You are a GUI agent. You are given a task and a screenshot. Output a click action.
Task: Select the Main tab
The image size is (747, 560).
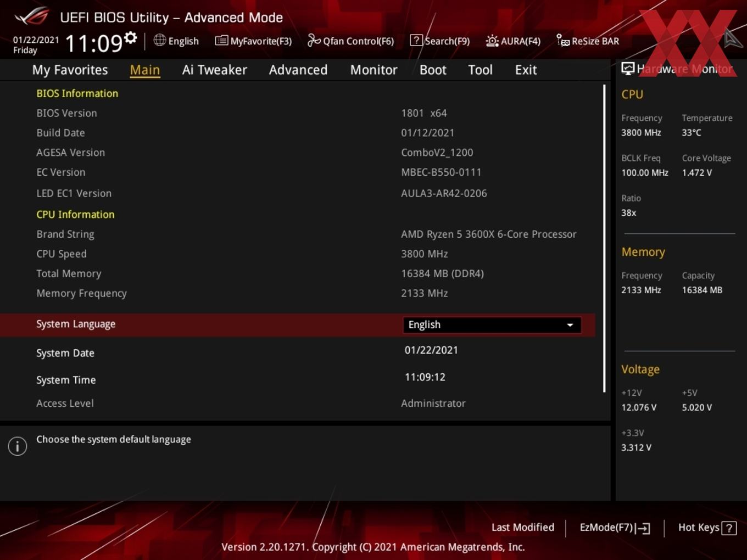click(x=145, y=70)
